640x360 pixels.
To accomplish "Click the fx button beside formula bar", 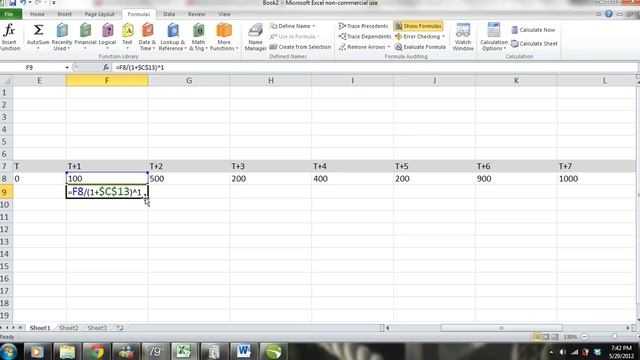I will tap(106, 67).
